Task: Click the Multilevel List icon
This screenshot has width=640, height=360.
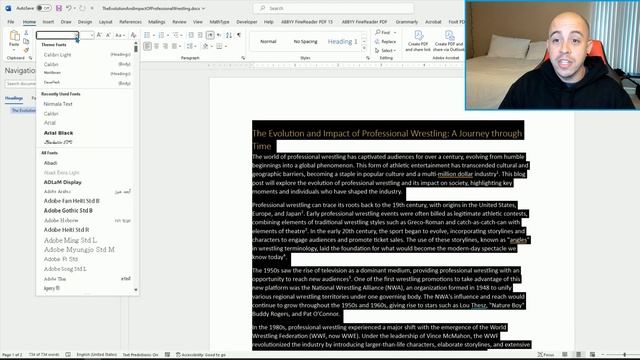Action: pyautogui.click(x=176, y=35)
